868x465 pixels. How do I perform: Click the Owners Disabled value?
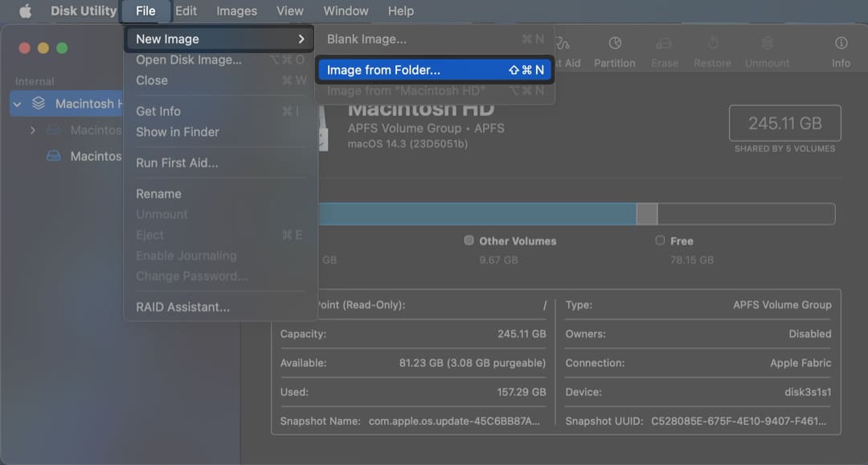point(810,334)
